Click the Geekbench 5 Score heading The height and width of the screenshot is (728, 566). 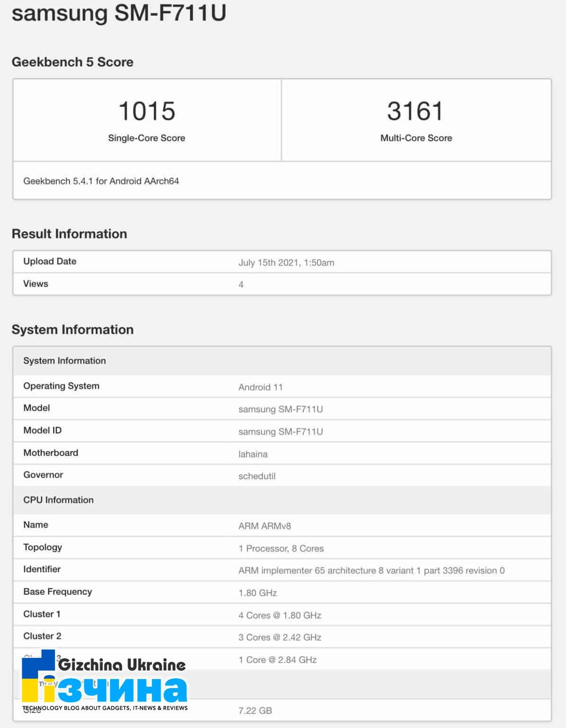(x=72, y=62)
